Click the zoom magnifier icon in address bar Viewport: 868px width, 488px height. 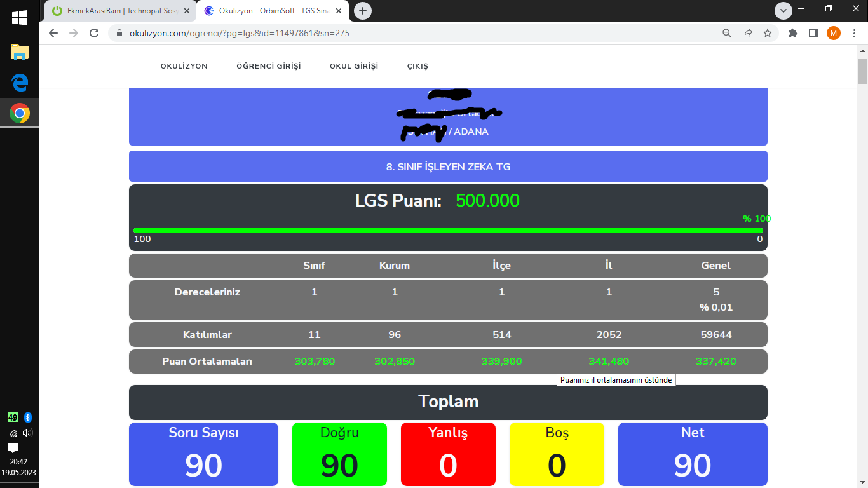point(727,33)
